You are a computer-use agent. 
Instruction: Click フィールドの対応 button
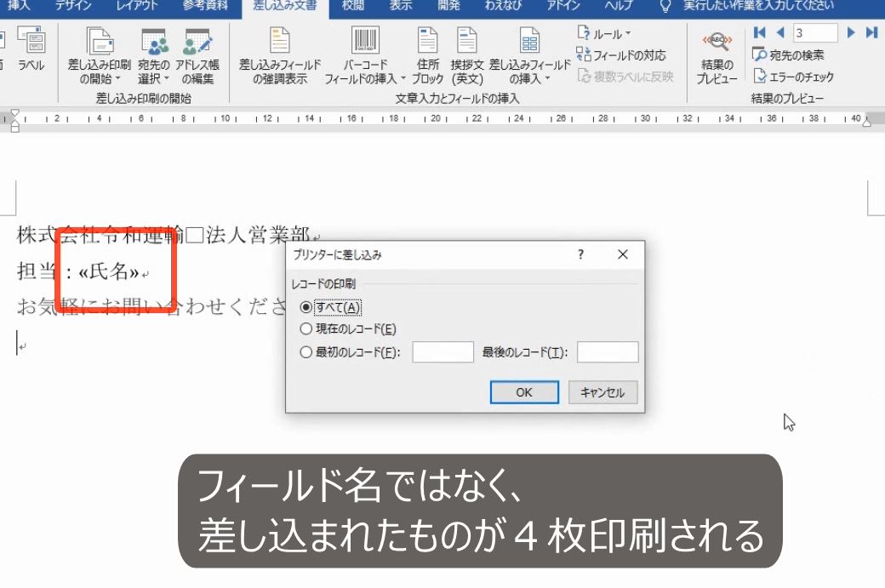(x=621, y=54)
